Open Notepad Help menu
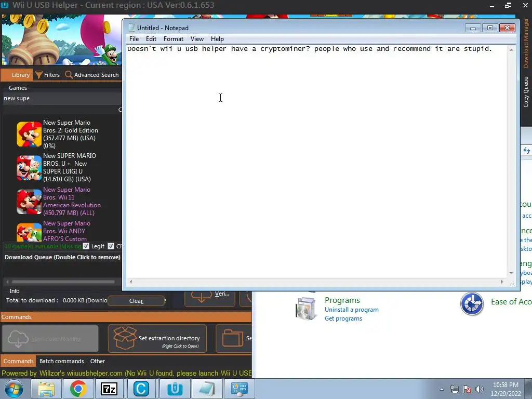 point(217,39)
